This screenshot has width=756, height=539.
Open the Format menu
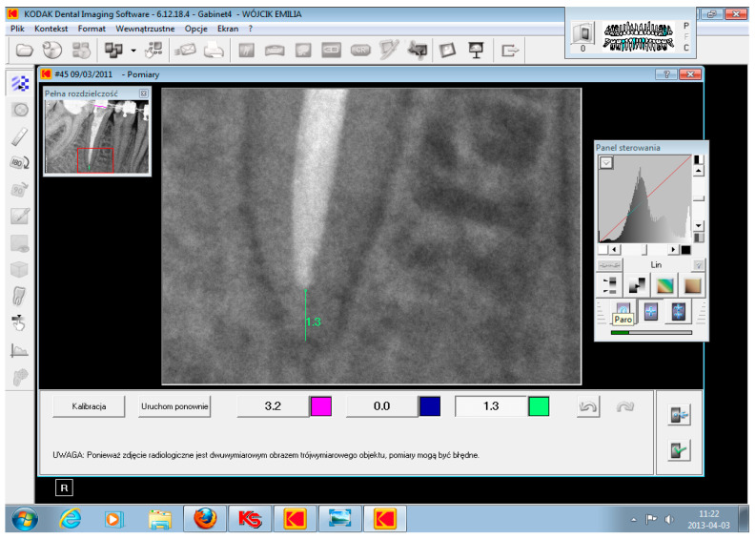point(92,29)
